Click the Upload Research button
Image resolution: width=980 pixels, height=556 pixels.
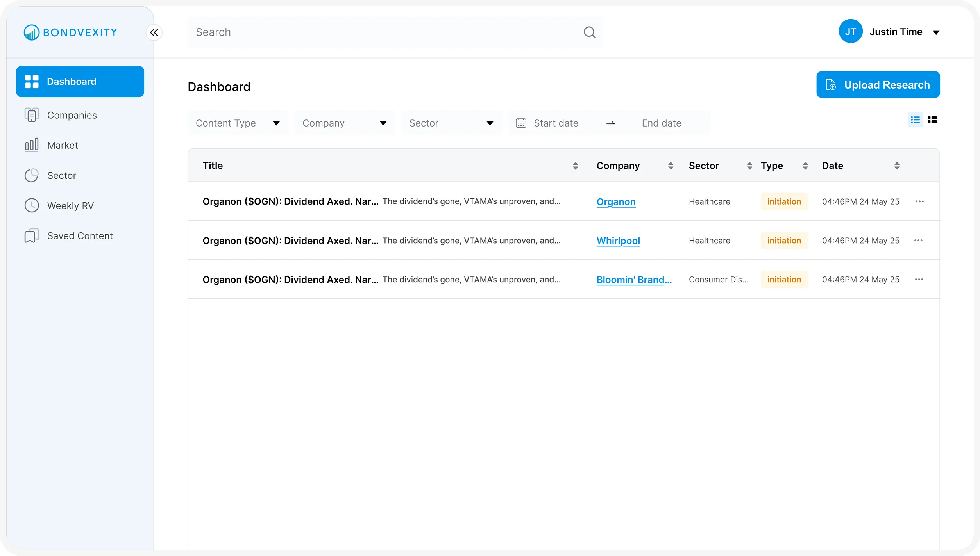coord(878,85)
